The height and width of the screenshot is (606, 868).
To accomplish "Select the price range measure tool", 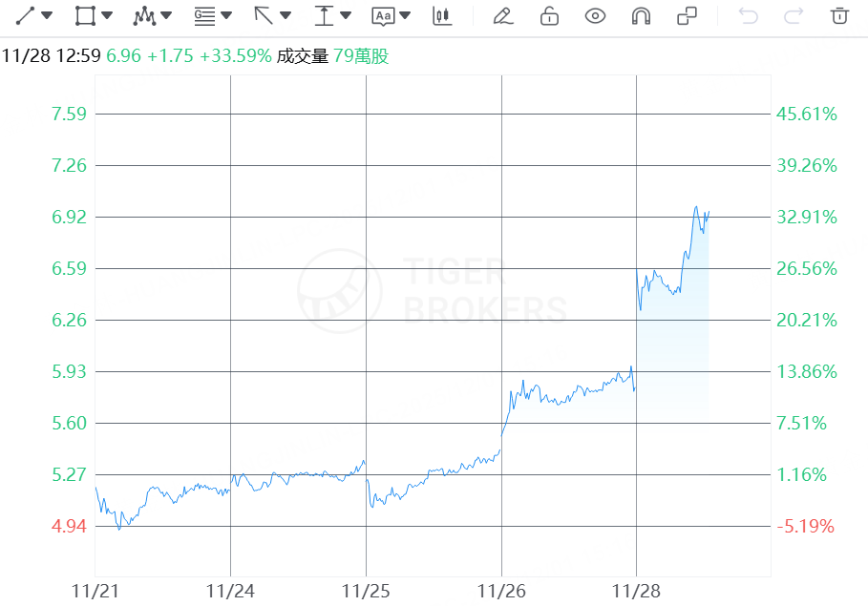I will tap(324, 15).
